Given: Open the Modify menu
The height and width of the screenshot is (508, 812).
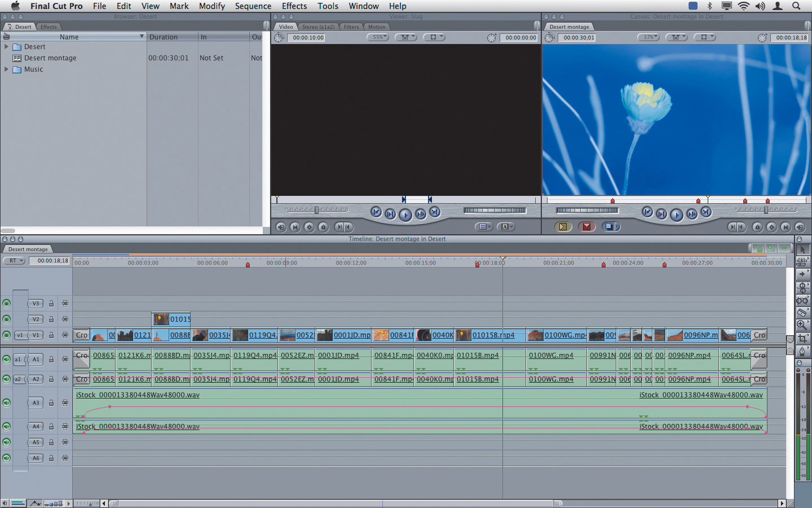Looking at the screenshot, I should coord(212,6).
